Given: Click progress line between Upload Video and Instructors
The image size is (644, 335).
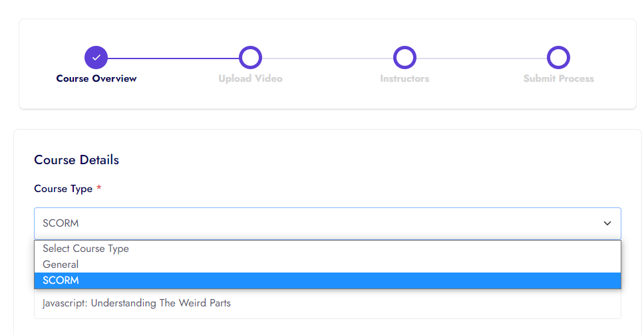Looking at the screenshot, I should coord(327,58).
